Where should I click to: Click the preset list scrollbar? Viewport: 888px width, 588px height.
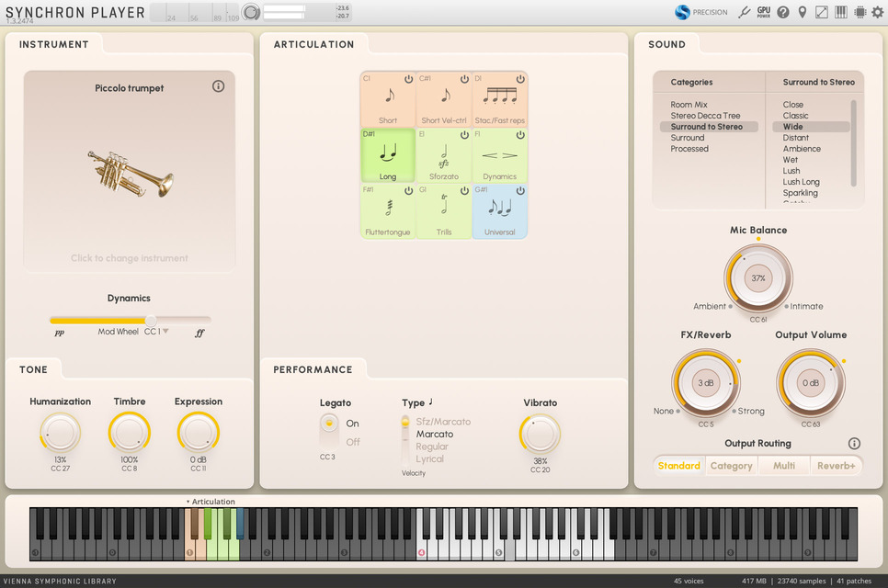point(853,143)
